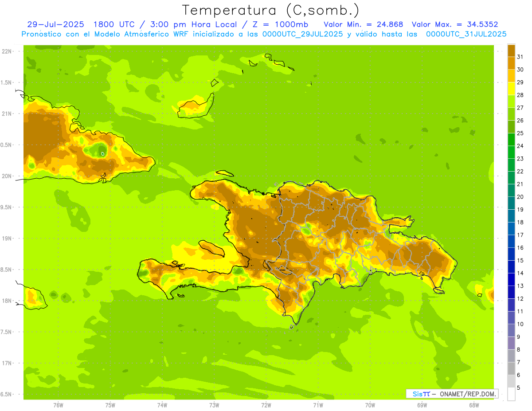This screenshot has height=411, width=532.
Task: Pick the lime swatch between 27 and 28
Action: [511, 101]
